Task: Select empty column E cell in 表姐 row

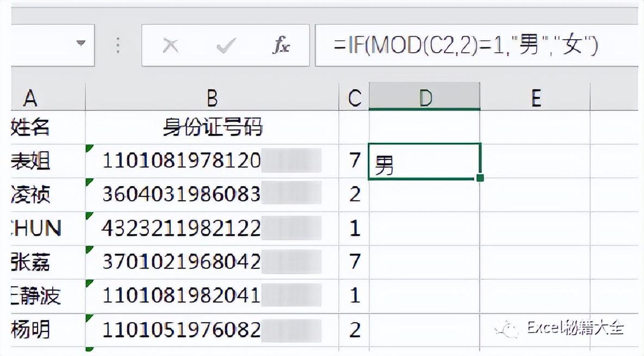Action: (x=535, y=161)
